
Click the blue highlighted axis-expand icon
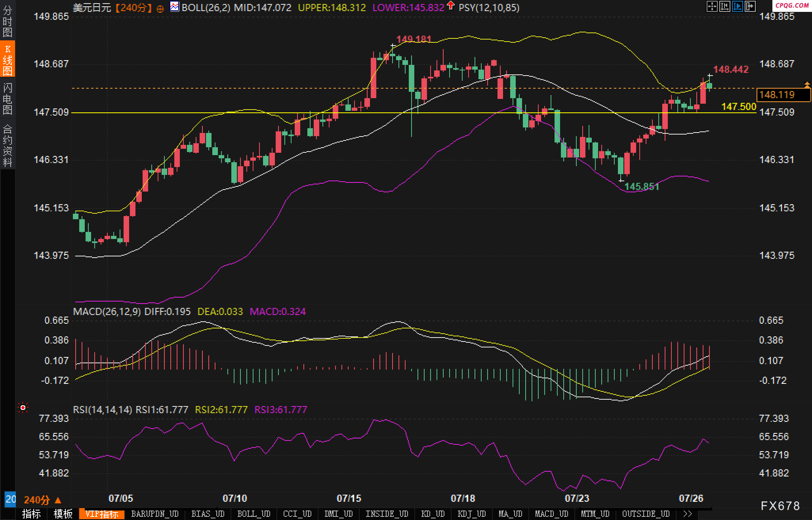tap(737, 6)
